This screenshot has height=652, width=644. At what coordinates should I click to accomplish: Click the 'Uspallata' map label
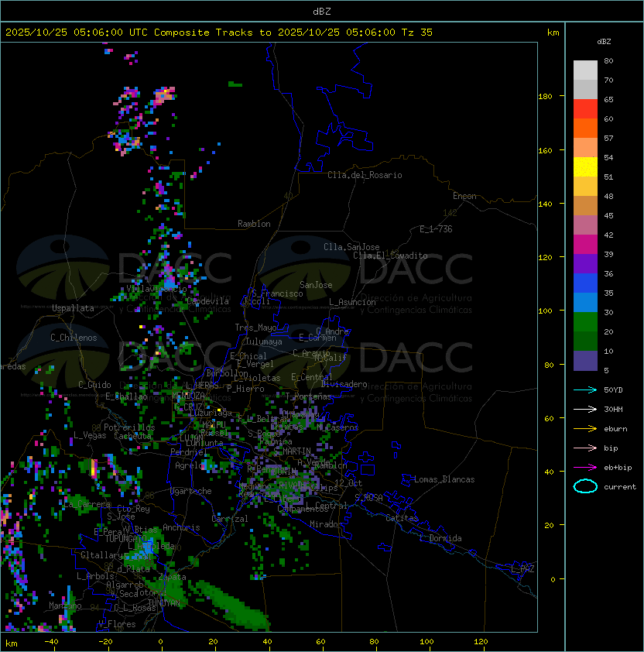point(73,308)
